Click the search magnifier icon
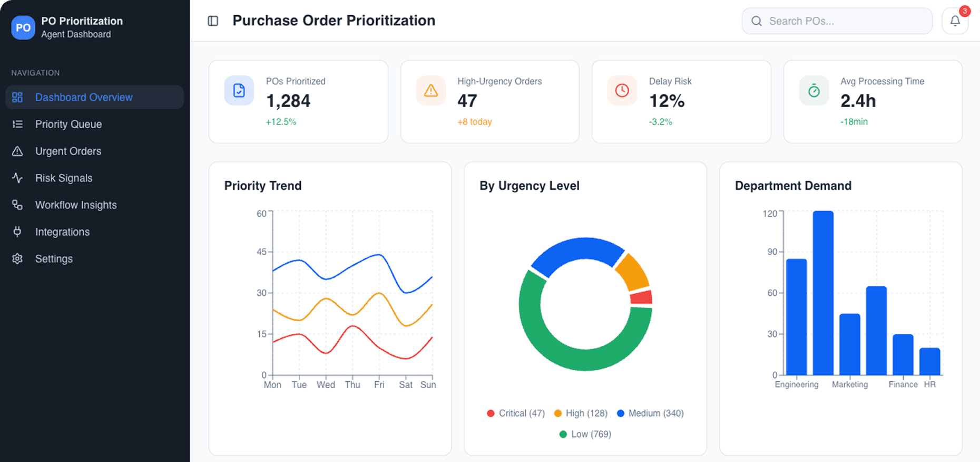 [757, 21]
